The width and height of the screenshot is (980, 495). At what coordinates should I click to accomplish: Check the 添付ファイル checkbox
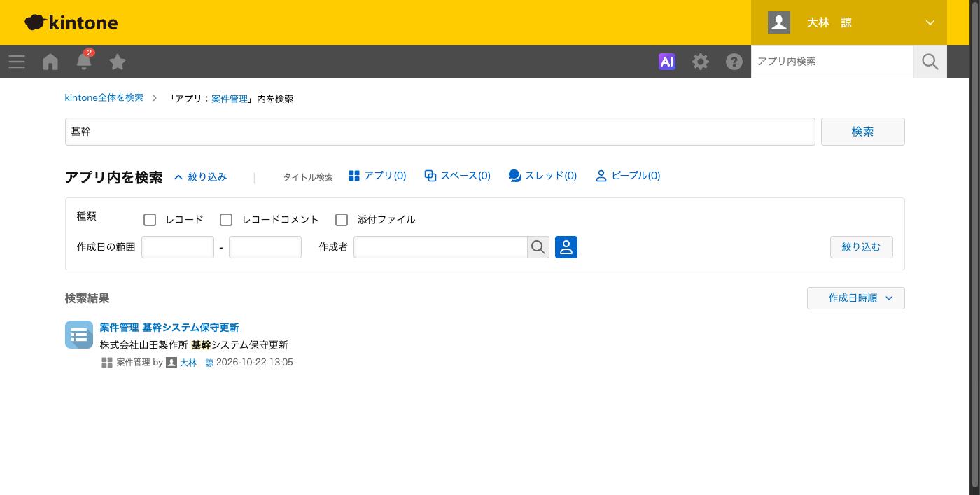[x=342, y=220]
